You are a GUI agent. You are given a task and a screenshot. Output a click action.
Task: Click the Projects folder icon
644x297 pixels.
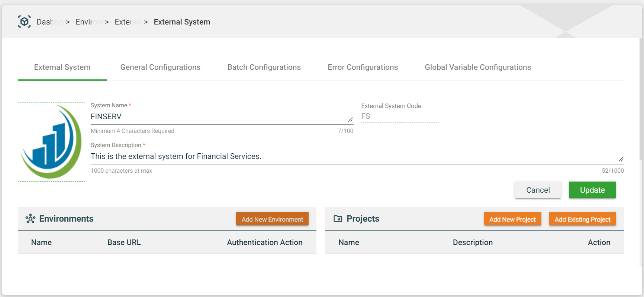(x=338, y=219)
